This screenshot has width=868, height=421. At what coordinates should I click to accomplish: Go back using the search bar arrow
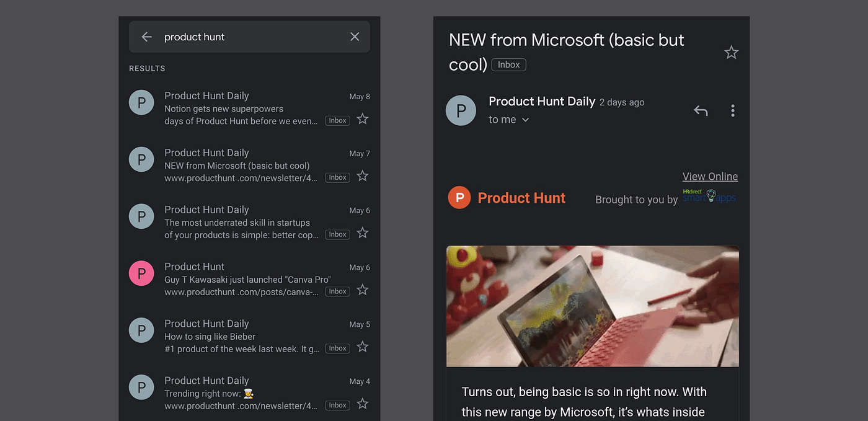[x=146, y=37]
